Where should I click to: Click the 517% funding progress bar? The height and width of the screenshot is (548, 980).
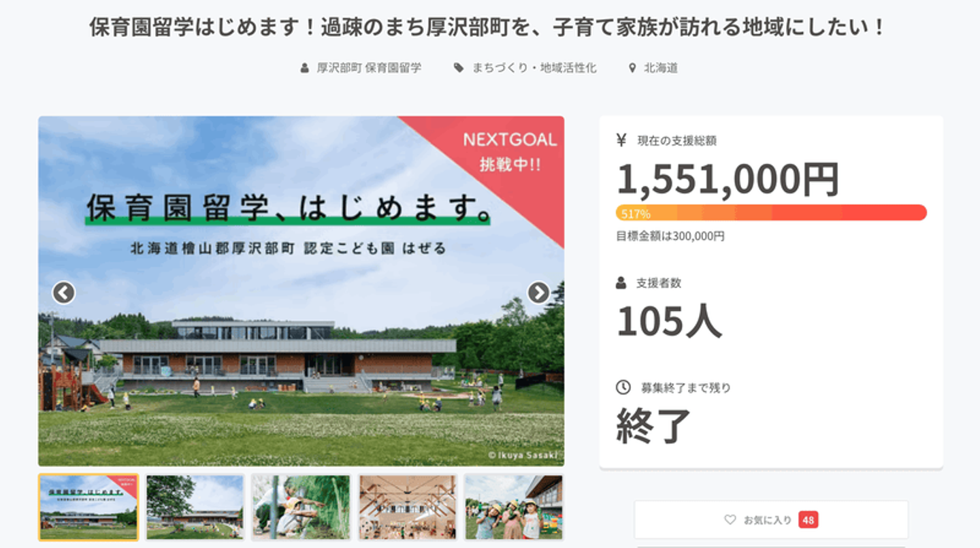pos(771,213)
